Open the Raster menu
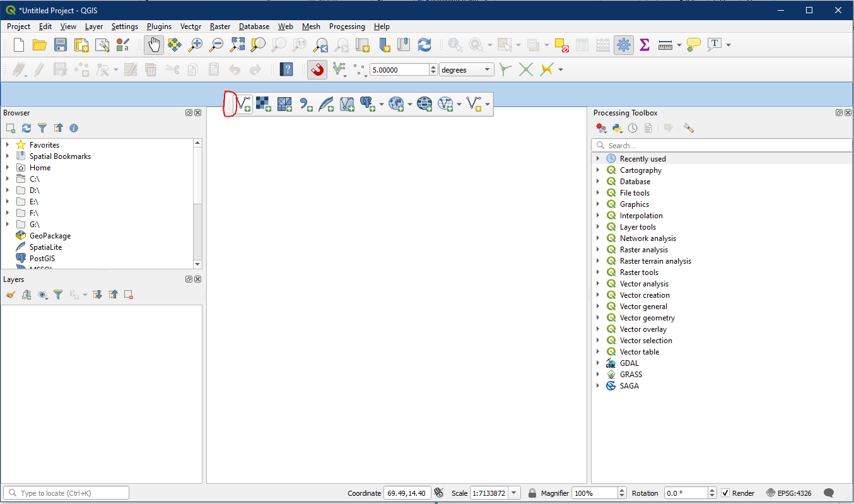 tap(220, 26)
